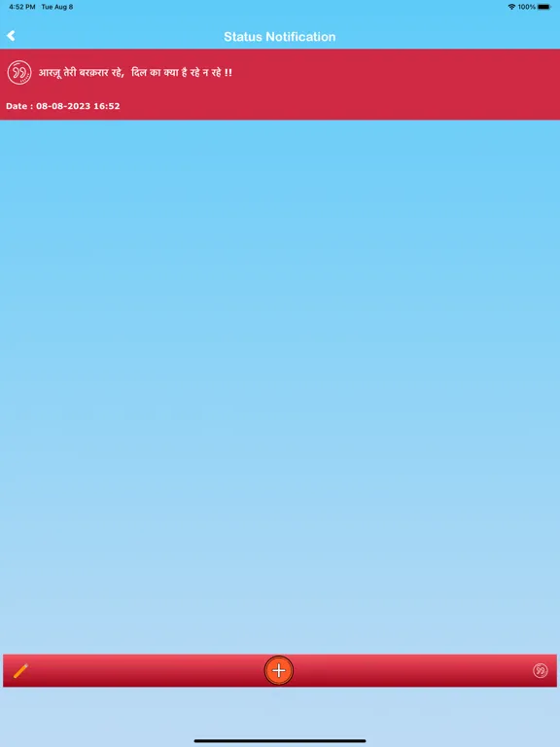Go back using the arrow icon

(x=11, y=36)
